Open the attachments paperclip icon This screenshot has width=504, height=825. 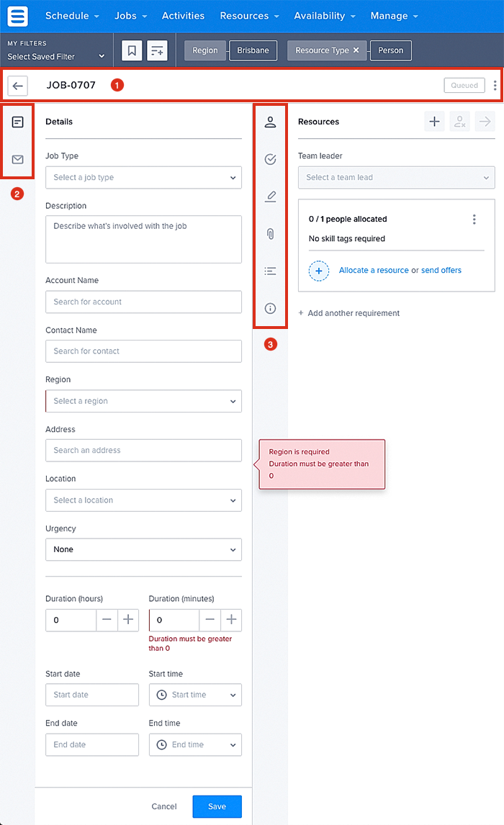[271, 234]
